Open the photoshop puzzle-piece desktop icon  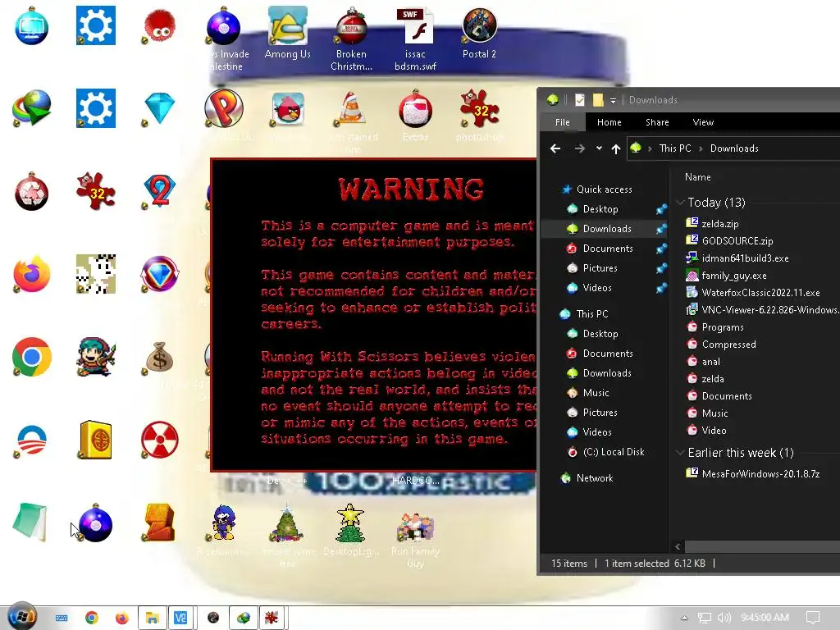coord(479,109)
